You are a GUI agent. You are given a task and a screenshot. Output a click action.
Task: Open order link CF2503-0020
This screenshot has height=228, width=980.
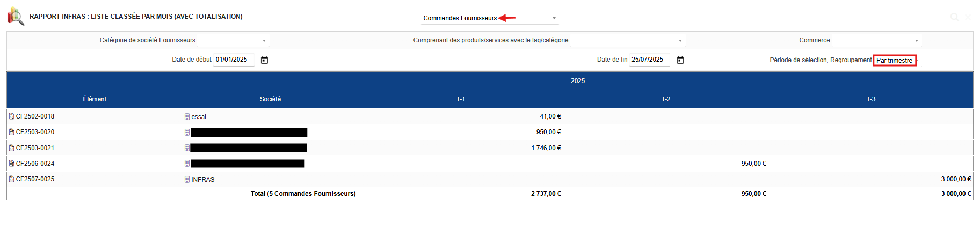point(35,132)
